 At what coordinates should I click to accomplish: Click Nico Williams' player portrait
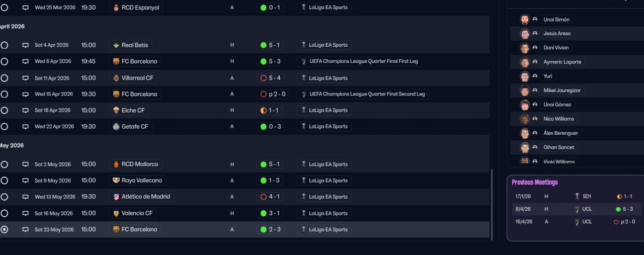(525, 119)
